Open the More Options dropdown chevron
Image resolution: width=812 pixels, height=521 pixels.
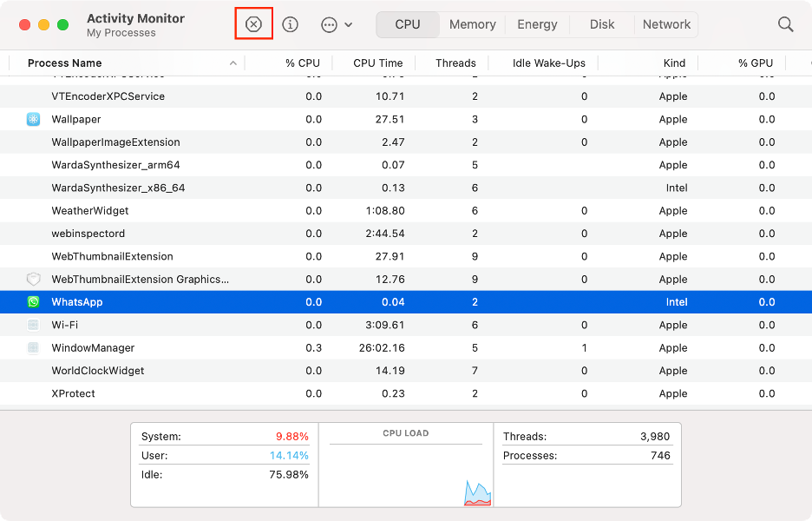[346, 24]
